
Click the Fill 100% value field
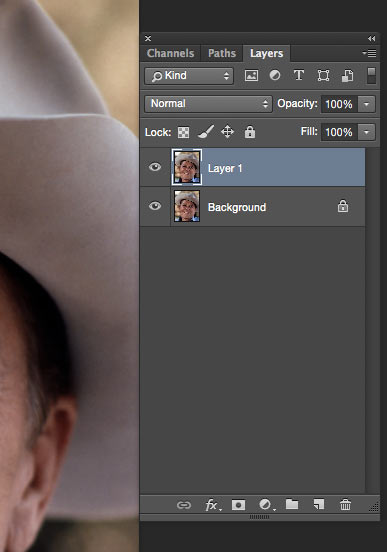[339, 132]
